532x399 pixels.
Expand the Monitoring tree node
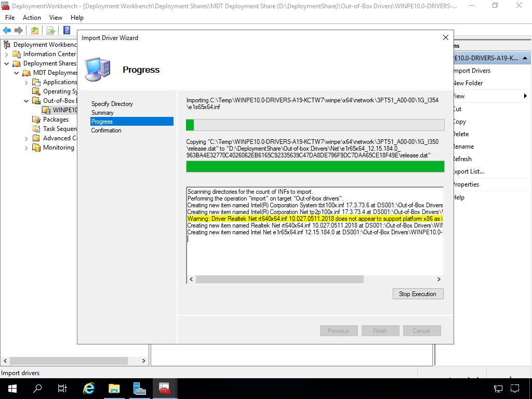point(26,148)
